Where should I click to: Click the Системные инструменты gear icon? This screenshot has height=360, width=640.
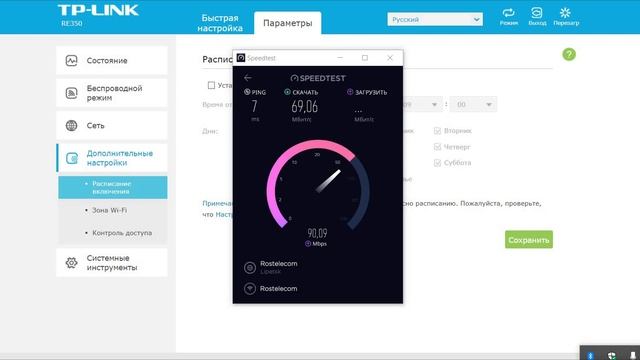click(71, 262)
